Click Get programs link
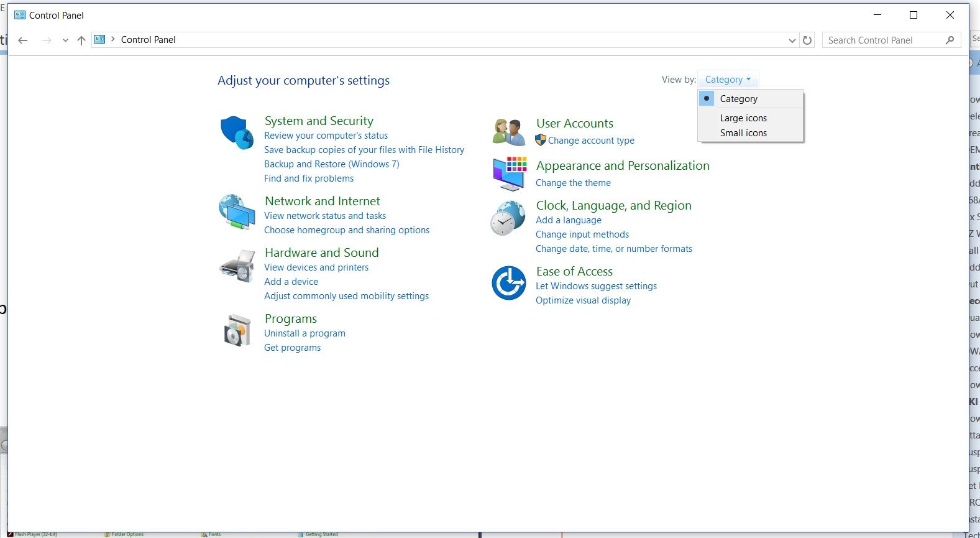Screen dimensions: 980x538 pyautogui.click(x=292, y=348)
